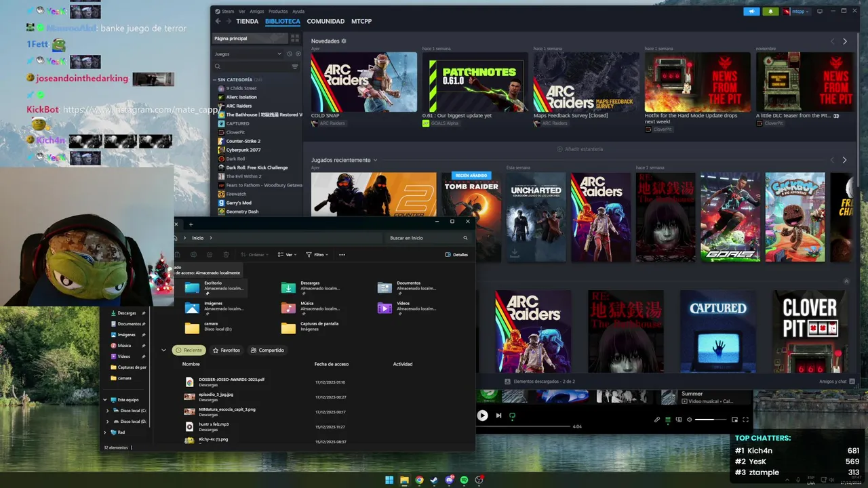Skip to the next track in the player
This screenshot has width=868, height=488.
[x=498, y=415]
